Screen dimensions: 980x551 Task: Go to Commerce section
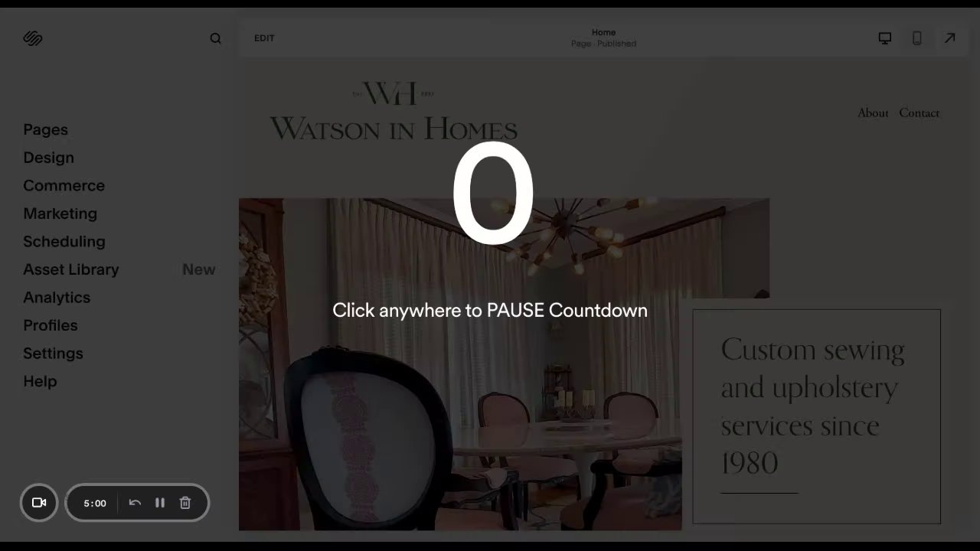pyautogui.click(x=64, y=185)
